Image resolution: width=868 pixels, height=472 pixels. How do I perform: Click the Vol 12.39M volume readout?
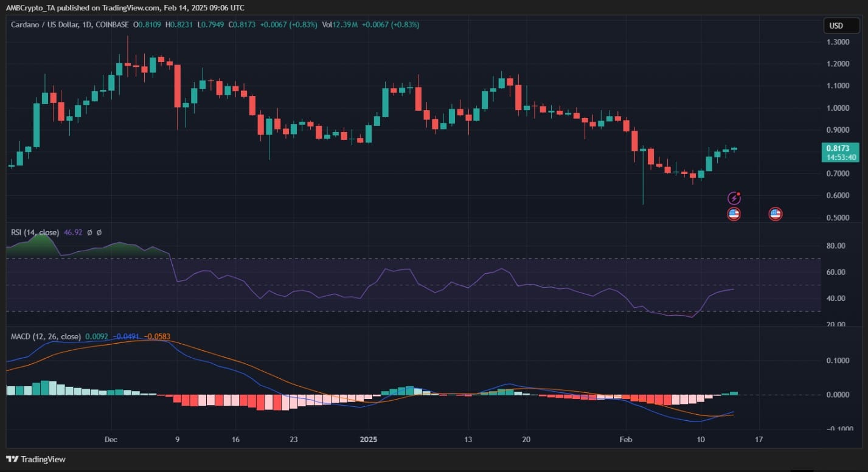click(339, 25)
